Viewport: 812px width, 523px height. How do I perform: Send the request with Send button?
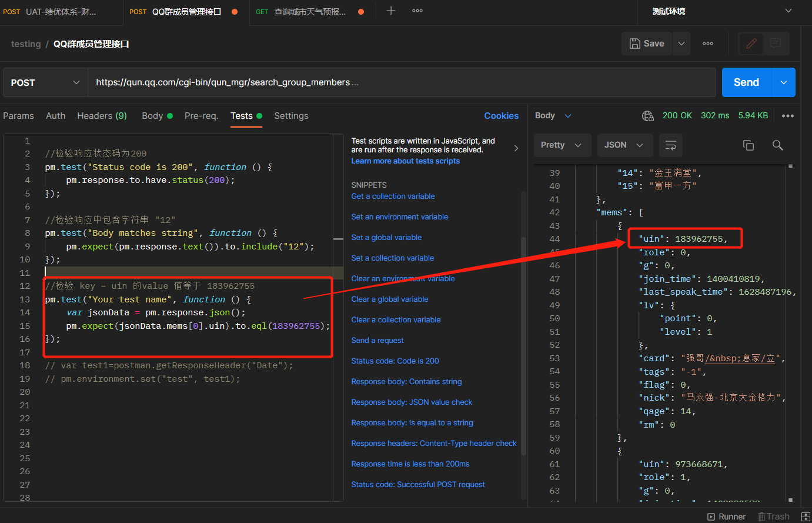[x=746, y=82]
